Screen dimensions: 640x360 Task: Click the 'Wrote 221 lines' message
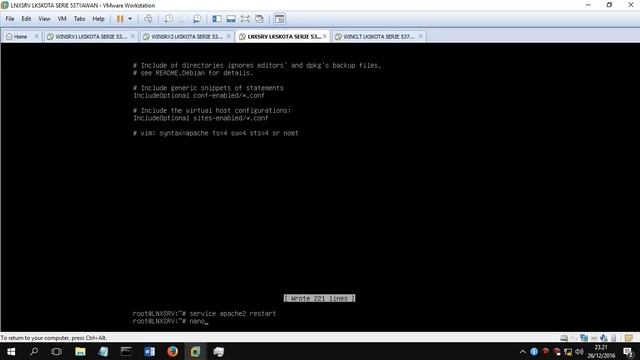point(320,298)
